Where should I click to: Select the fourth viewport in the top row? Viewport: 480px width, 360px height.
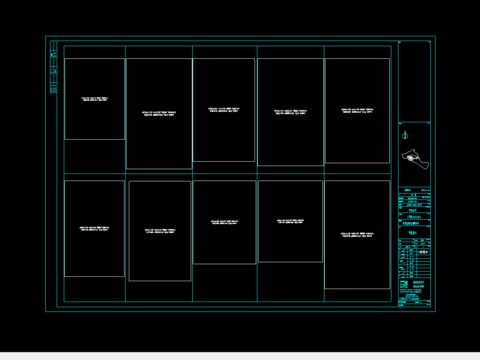290,112
